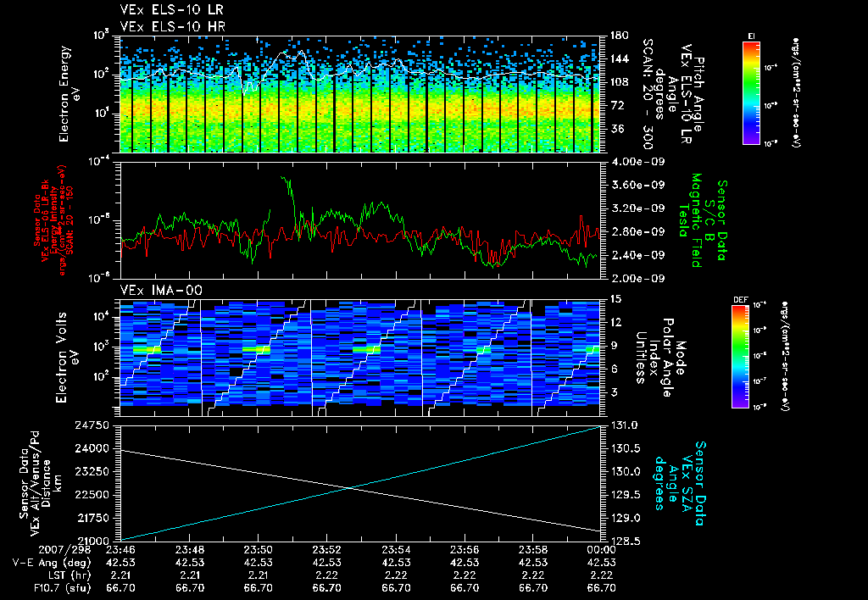Click the 23:56 time tick label

point(465,550)
